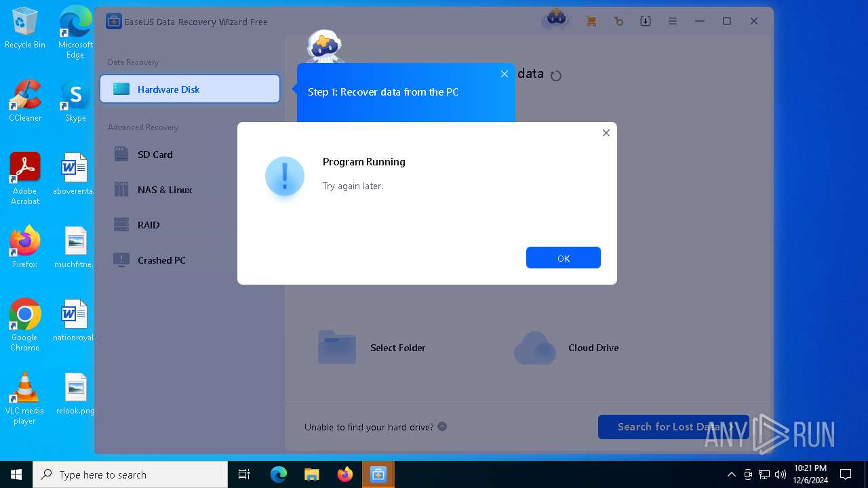
Task: Click the taskbar search box
Action: (x=130, y=474)
